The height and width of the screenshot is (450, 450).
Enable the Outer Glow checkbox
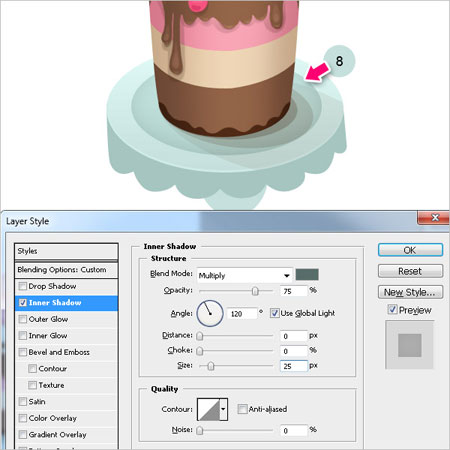23,319
